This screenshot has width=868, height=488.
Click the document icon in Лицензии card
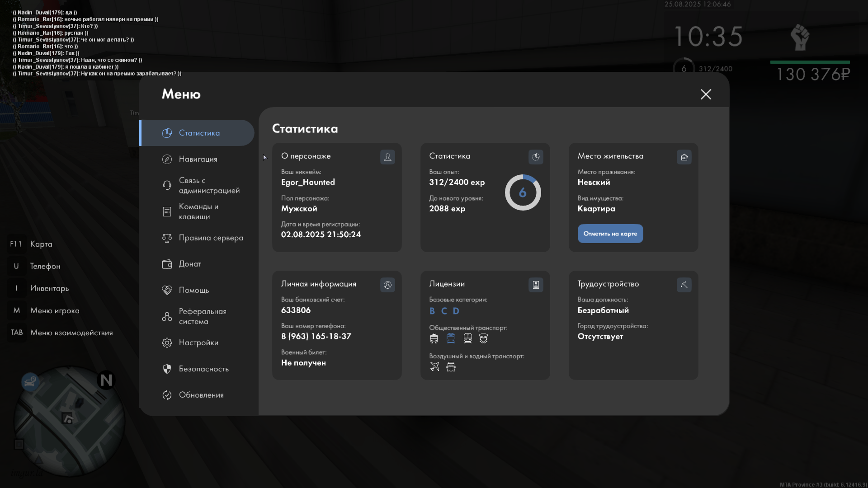coord(536,285)
